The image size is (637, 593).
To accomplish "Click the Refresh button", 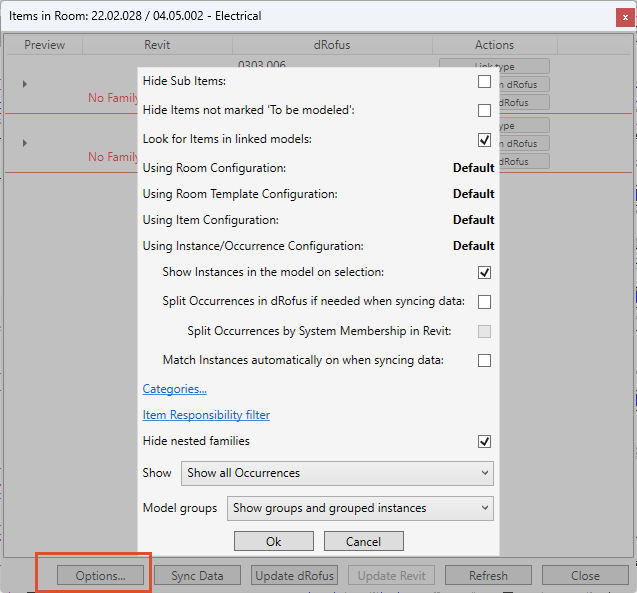I will (x=488, y=575).
